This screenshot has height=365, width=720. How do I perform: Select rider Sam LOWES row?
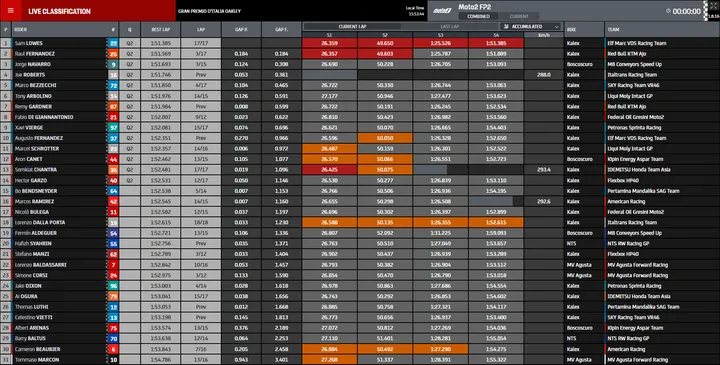[x=360, y=43]
